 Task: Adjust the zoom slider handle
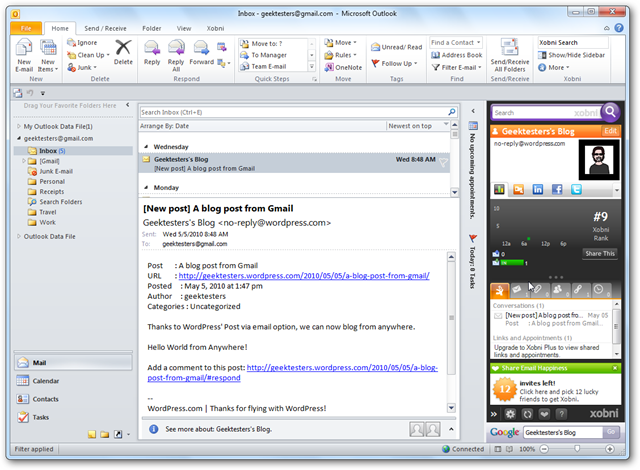tap(577, 449)
